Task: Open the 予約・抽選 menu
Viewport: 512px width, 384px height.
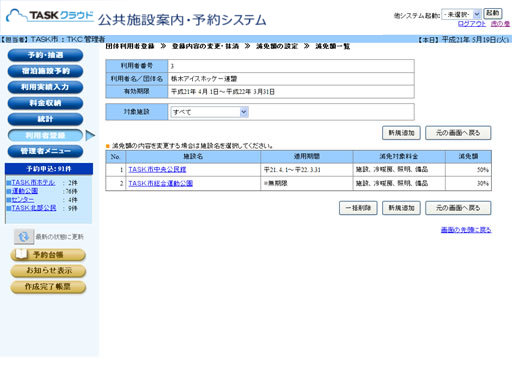Action: click(x=45, y=55)
